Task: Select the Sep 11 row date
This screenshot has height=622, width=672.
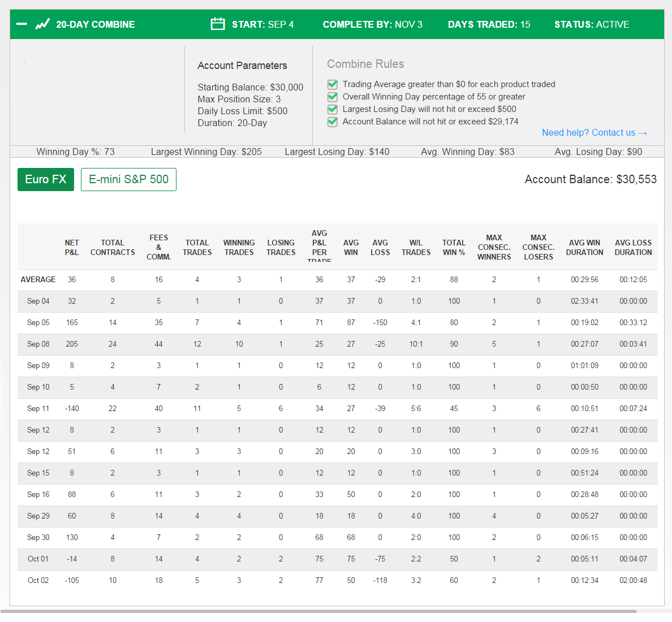Action: coord(38,408)
